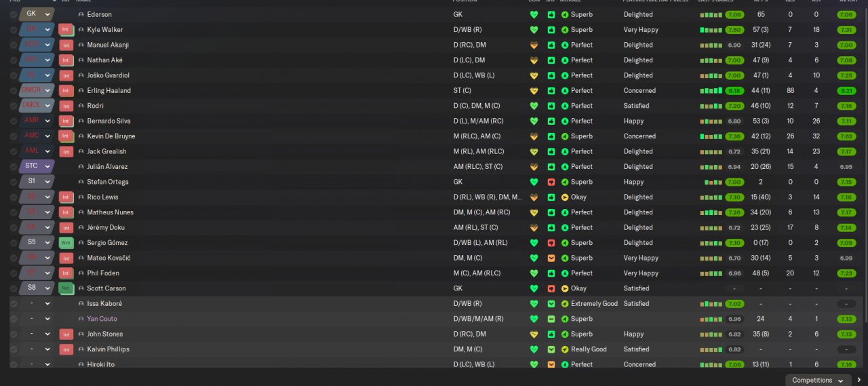Open Matheus Nunes's player profile
868x386 pixels.
pos(111,212)
